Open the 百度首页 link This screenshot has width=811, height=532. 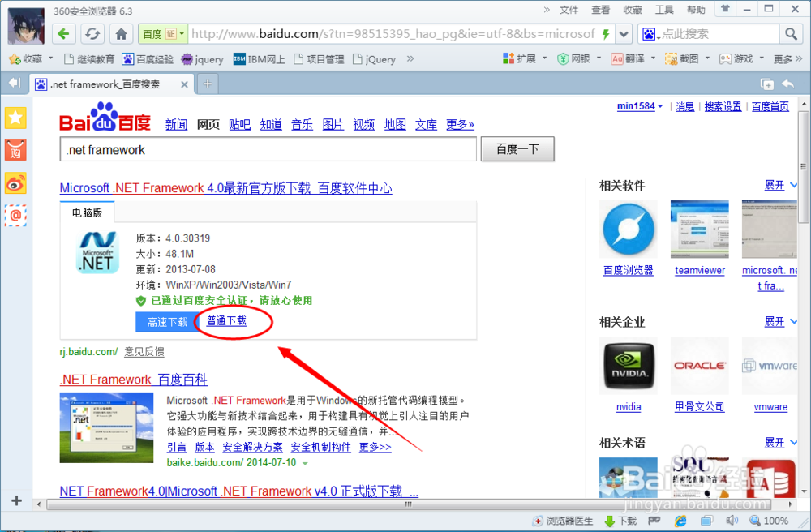[770, 106]
